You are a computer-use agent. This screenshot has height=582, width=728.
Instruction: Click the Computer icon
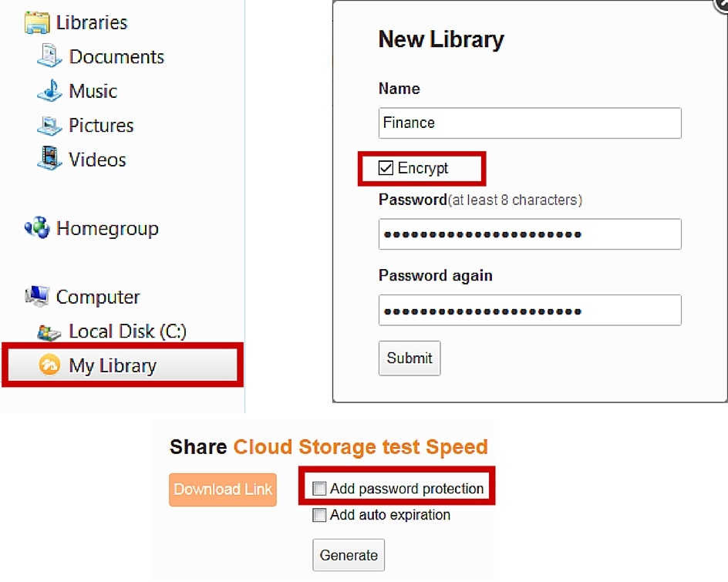pyautogui.click(x=37, y=296)
